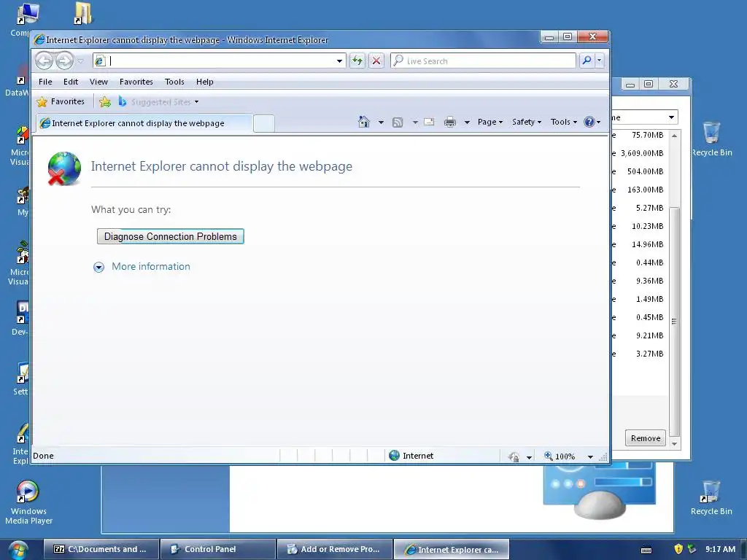Open the recent pages dropdown beside the Forward arrow
747x560 pixels.
pos(80,61)
